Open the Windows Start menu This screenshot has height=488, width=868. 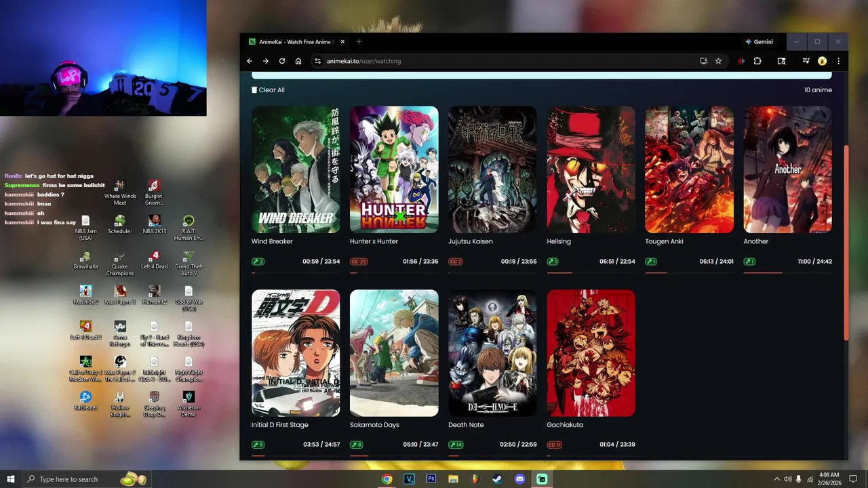click(x=11, y=479)
